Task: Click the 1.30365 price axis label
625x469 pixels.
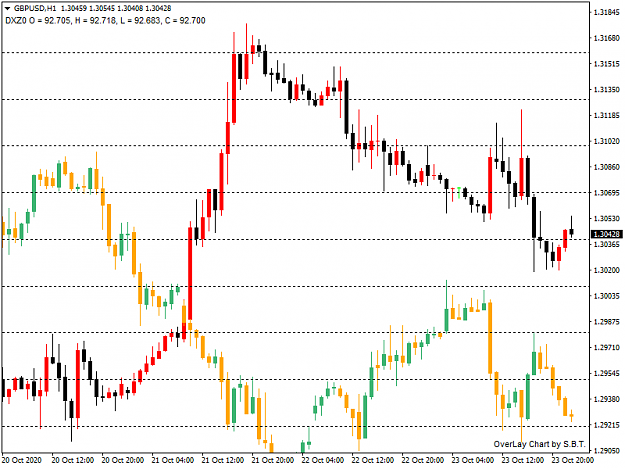Action: 607,244
